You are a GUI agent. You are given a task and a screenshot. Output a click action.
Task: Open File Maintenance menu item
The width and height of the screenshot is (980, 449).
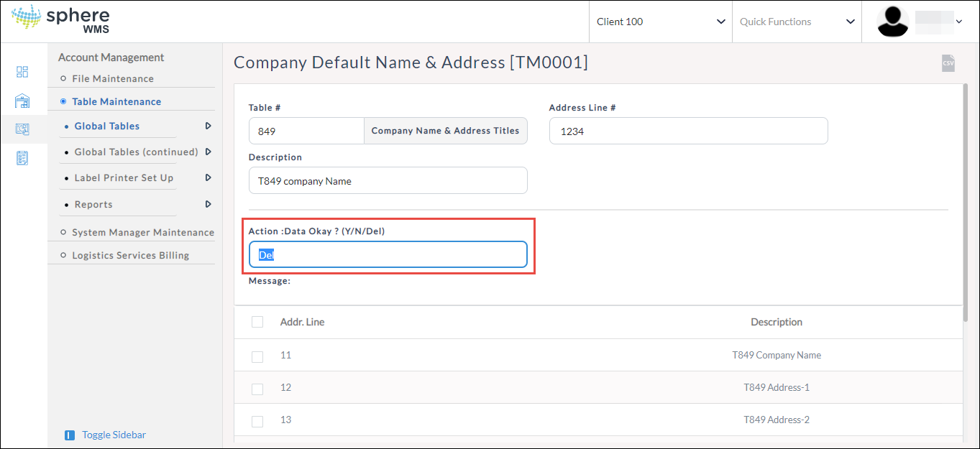113,78
